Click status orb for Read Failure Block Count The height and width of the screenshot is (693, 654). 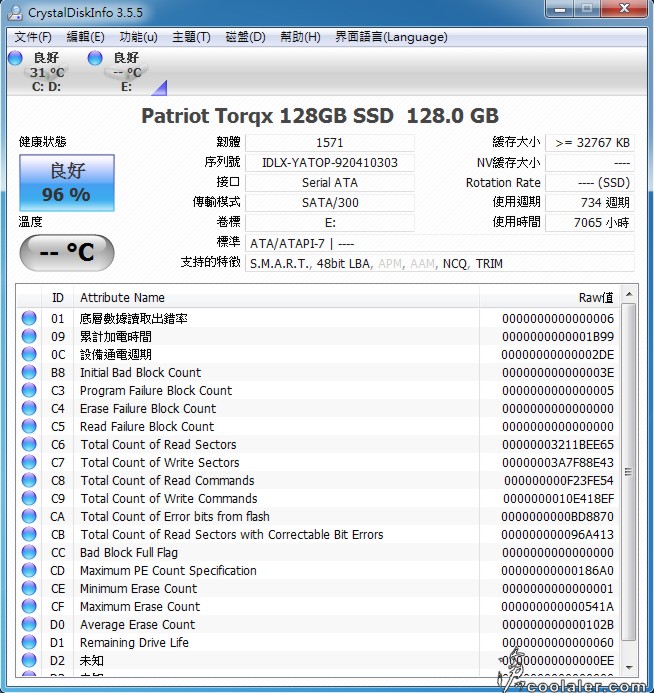coord(29,426)
